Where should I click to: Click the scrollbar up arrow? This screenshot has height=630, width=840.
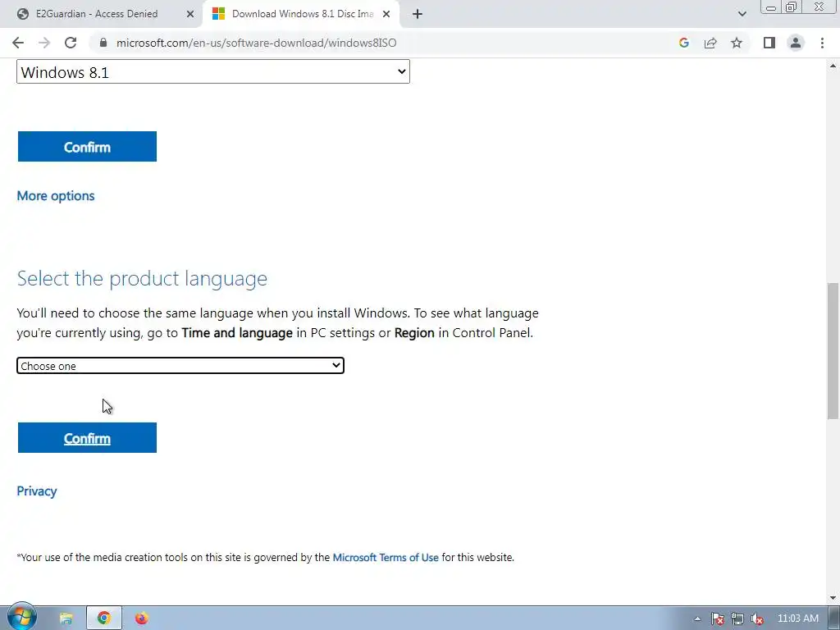[833, 66]
